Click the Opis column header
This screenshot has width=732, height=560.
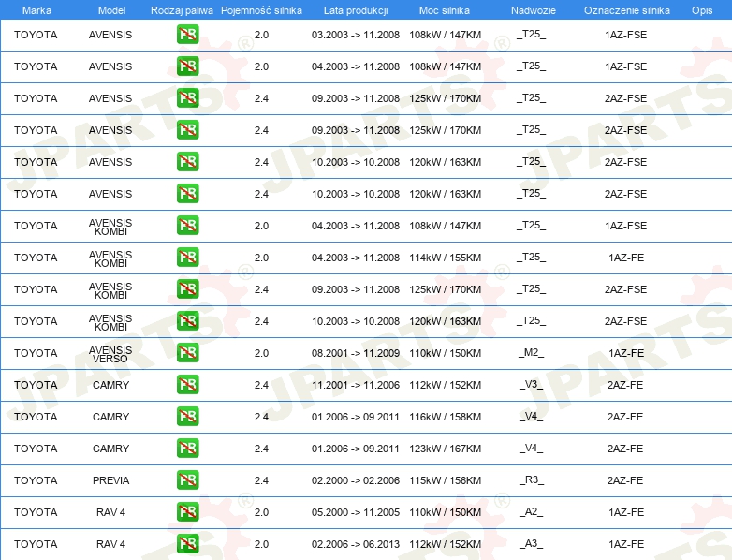[x=702, y=10]
